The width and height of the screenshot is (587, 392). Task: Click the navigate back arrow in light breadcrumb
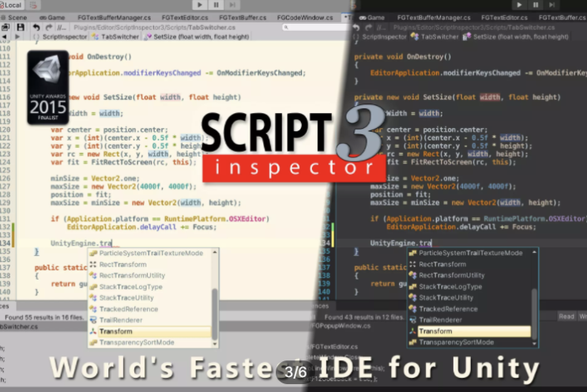(4, 36)
